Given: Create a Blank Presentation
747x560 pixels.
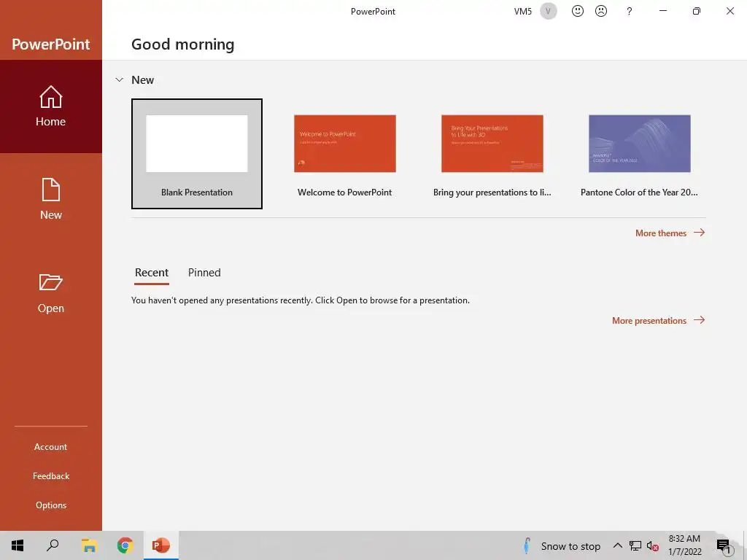Looking at the screenshot, I should point(197,154).
